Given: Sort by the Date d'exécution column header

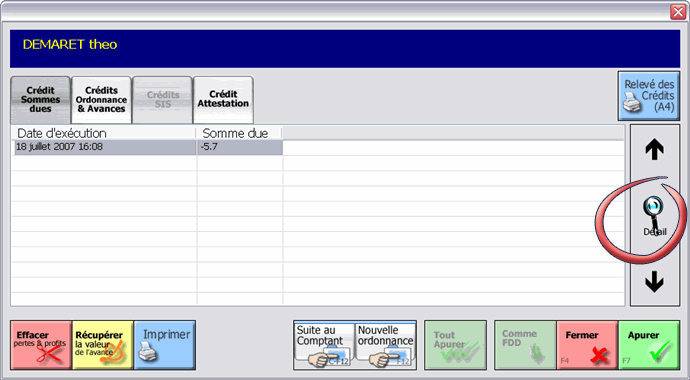Looking at the screenshot, I should (x=104, y=133).
